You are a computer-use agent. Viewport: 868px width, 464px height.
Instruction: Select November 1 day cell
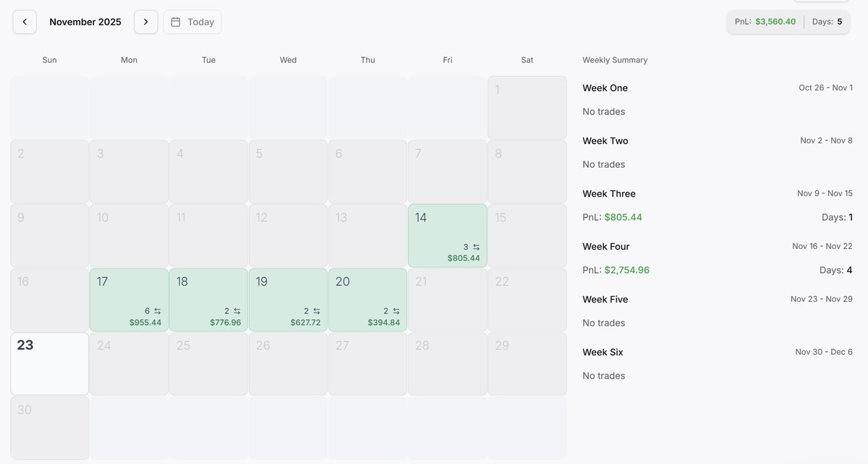[527, 108]
